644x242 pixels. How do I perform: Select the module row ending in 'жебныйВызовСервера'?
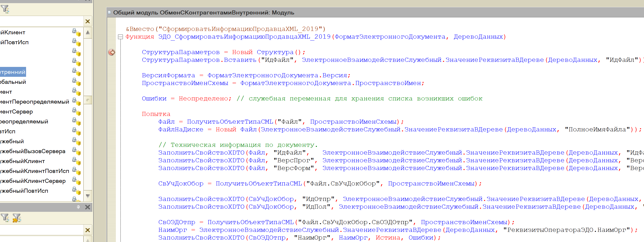click(x=33, y=151)
